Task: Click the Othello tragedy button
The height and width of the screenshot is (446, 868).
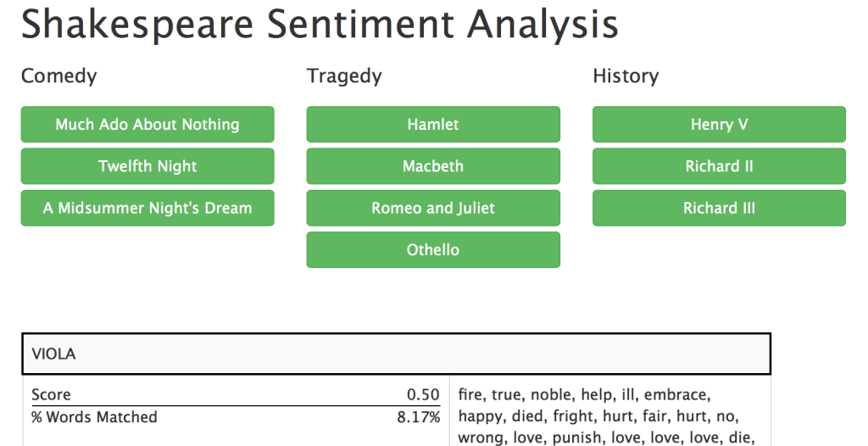Action: pyautogui.click(x=433, y=250)
